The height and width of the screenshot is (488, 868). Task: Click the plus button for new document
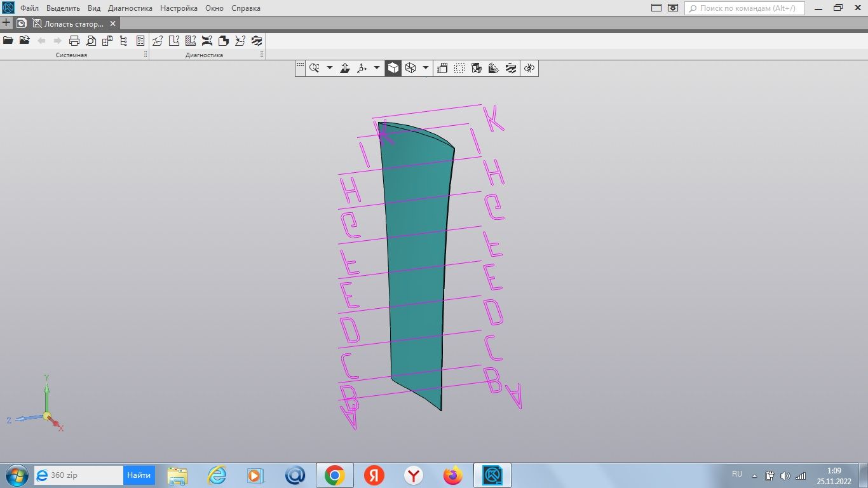click(x=6, y=23)
